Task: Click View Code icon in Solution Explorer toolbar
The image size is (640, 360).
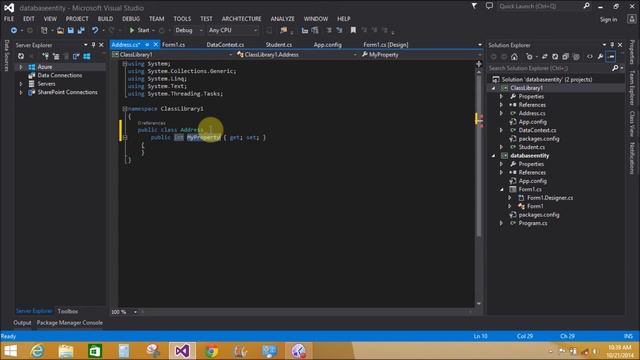Action: (x=590, y=57)
